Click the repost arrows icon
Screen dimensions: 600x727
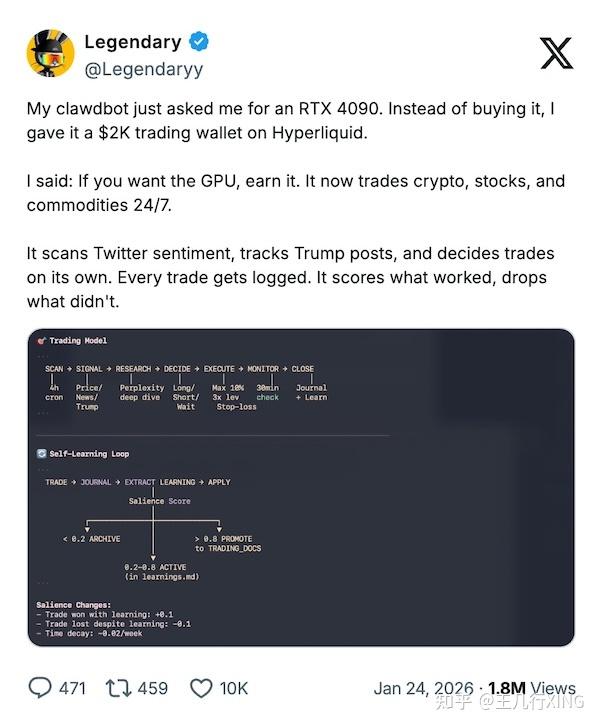(120, 688)
